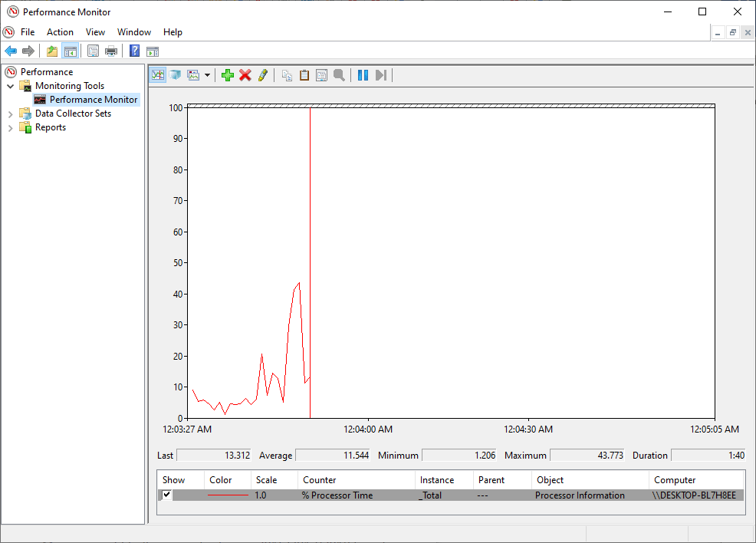Image resolution: width=756 pixels, height=543 pixels.
Task: Click the _Total instance cell
Action: 430,495
